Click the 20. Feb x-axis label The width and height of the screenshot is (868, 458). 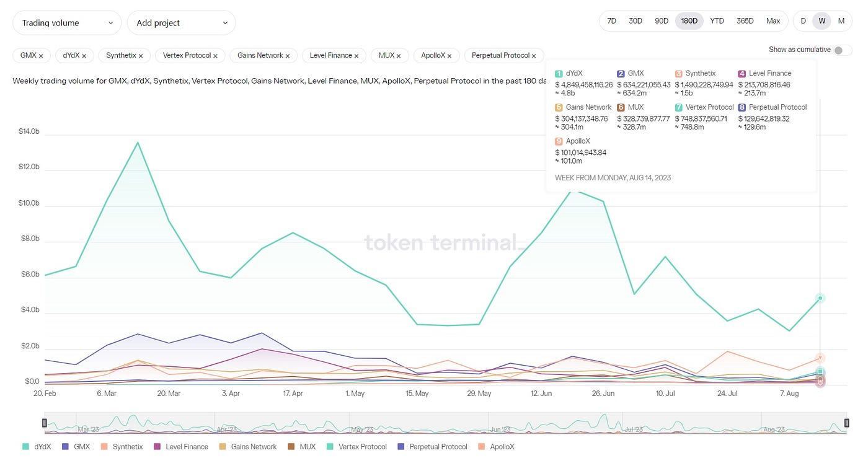pos(44,394)
